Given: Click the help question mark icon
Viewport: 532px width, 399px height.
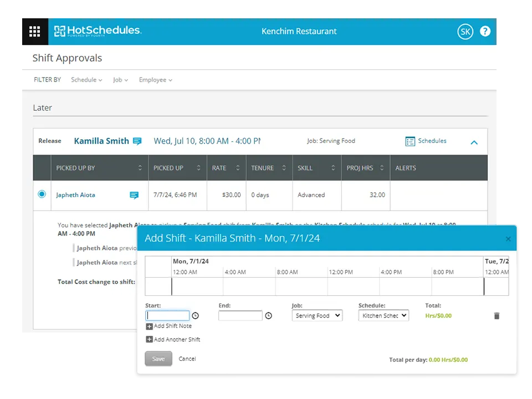Looking at the screenshot, I should (x=485, y=32).
